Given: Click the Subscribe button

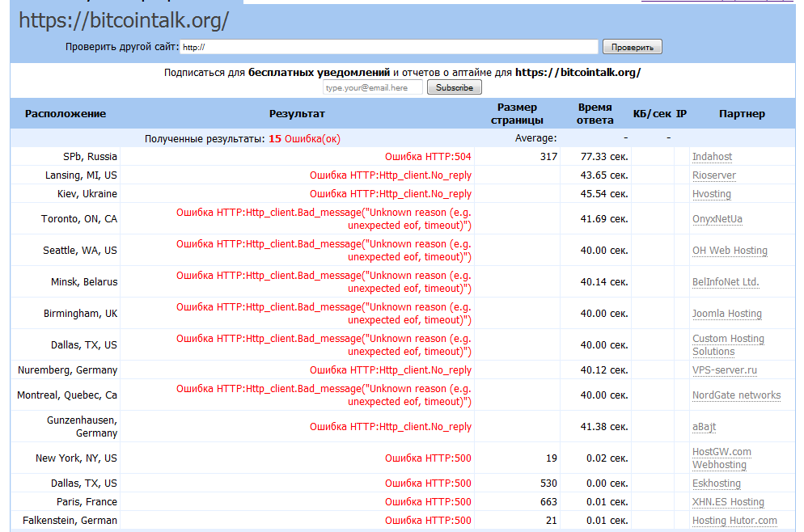Looking at the screenshot, I should coord(455,87).
